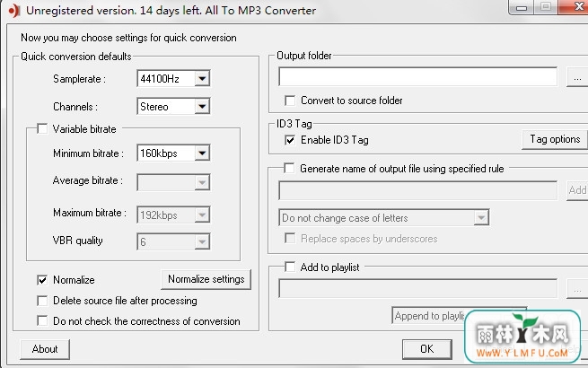Browse for output folder with ... button

click(577, 77)
